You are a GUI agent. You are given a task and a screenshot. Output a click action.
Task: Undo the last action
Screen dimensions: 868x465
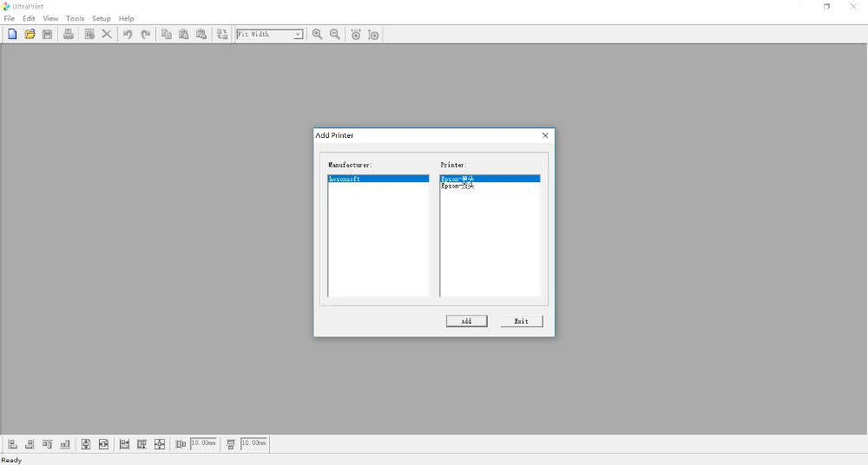click(128, 35)
